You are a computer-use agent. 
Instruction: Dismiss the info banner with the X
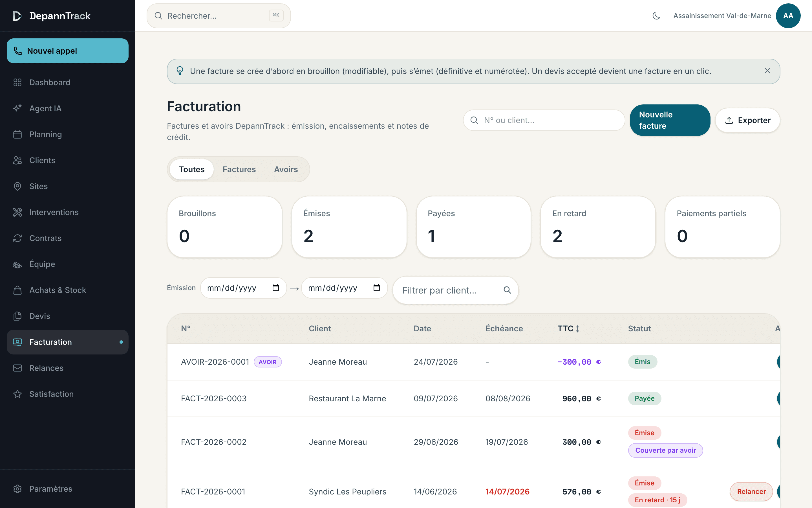pyautogui.click(x=767, y=71)
